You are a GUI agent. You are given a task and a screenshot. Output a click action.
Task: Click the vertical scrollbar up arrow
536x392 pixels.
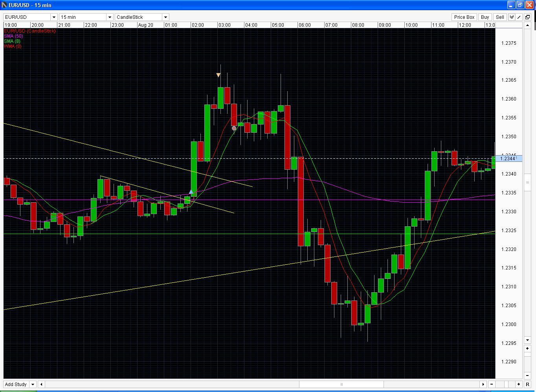pos(527,25)
